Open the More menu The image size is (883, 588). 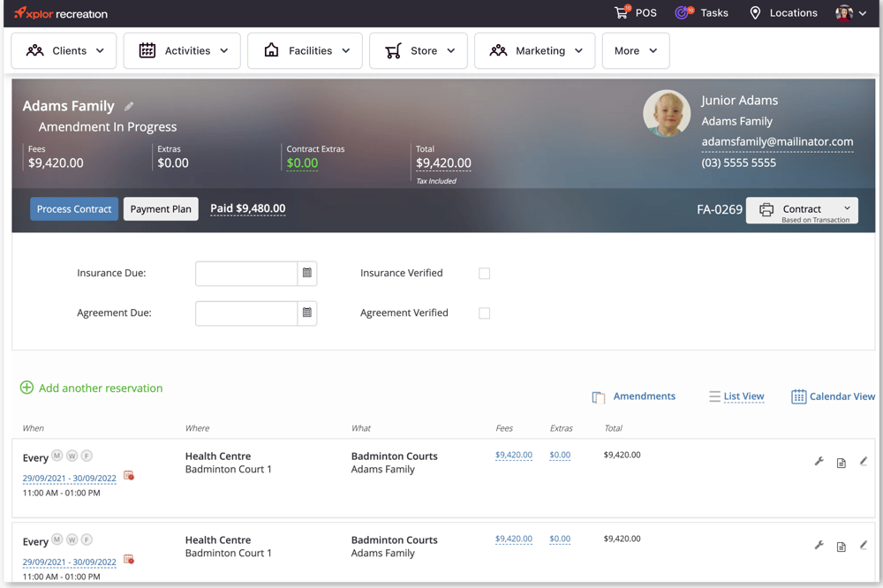coord(635,50)
